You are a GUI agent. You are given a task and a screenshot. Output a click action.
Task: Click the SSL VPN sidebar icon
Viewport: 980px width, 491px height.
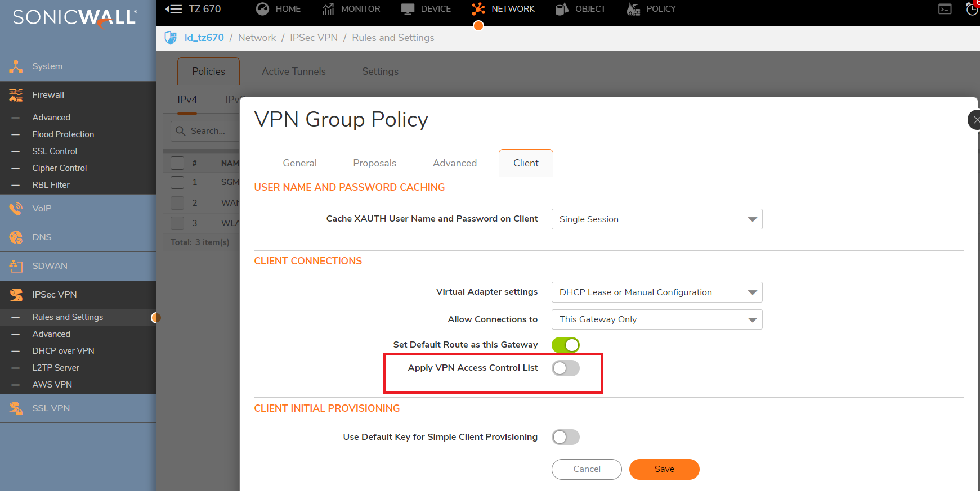point(16,408)
